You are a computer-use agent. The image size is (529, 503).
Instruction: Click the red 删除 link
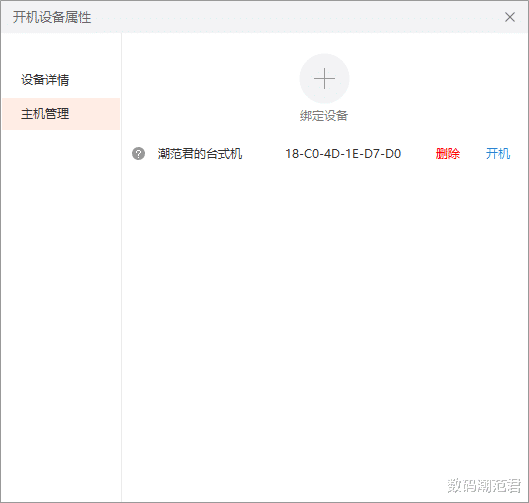pos(448,154)
